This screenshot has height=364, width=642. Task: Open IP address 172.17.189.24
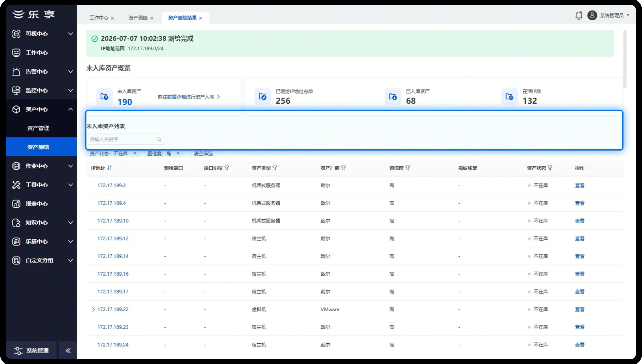pos(113,345)
